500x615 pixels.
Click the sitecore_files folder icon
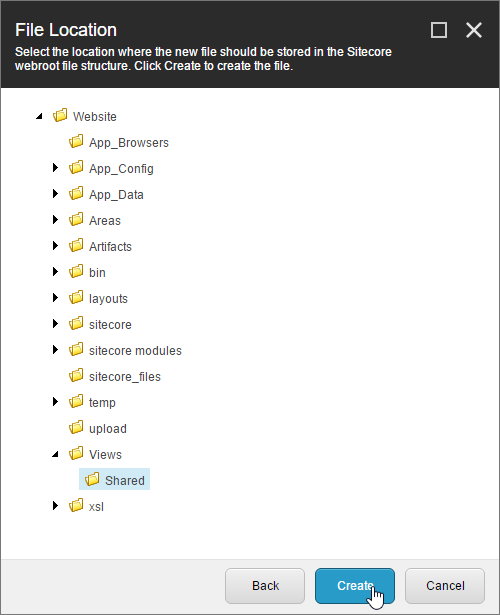76,375
